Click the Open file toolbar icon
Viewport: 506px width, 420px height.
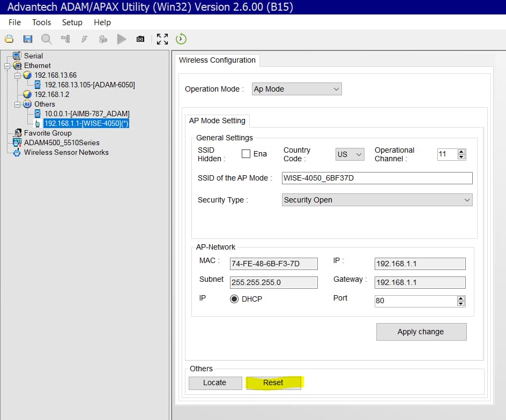pos(9,39)
